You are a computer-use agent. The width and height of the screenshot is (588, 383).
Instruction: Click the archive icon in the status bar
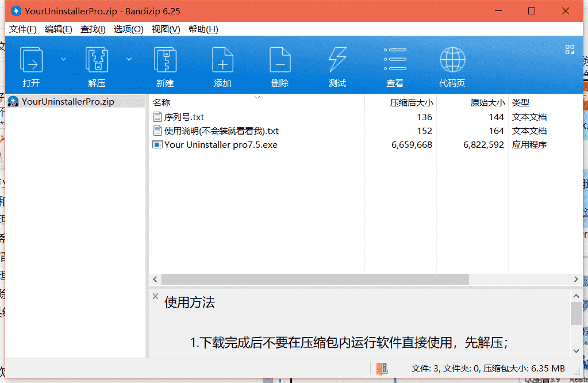pyautogui.click(x=382, y=369)
